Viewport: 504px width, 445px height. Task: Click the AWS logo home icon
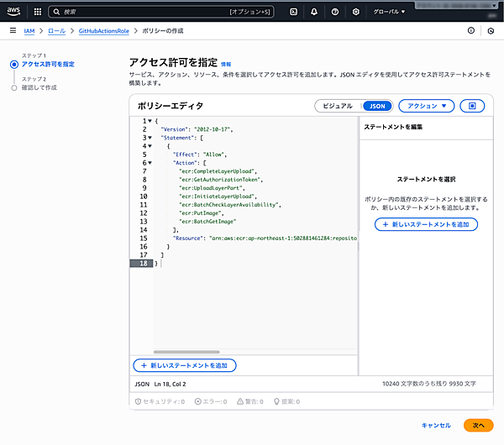coord(15,12)
